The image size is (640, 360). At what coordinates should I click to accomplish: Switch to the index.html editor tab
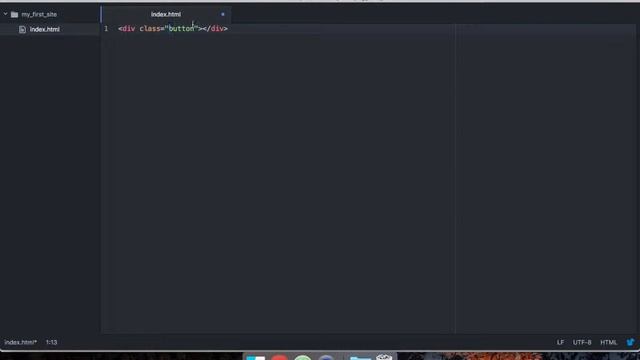(166, 14)
